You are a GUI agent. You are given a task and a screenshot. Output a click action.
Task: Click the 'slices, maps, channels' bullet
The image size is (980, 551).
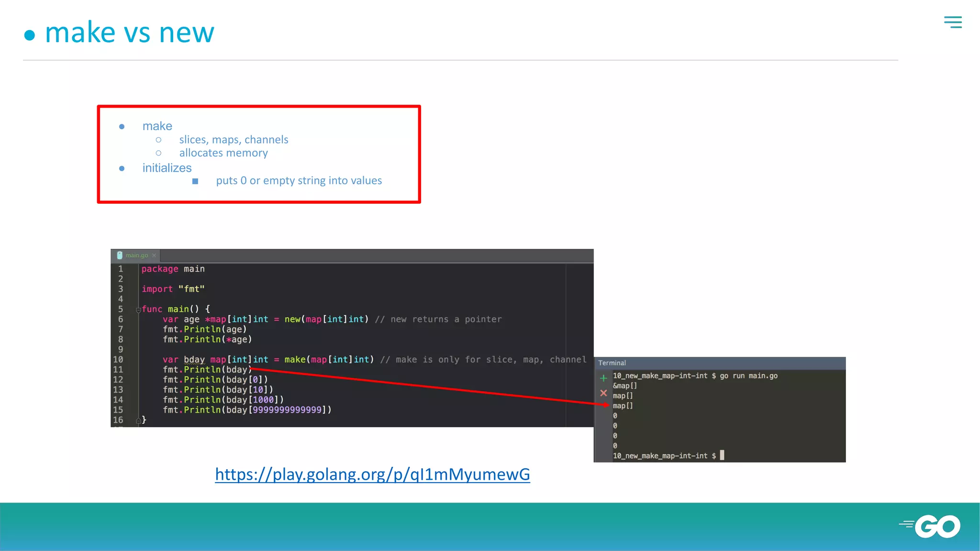(234, 140)
